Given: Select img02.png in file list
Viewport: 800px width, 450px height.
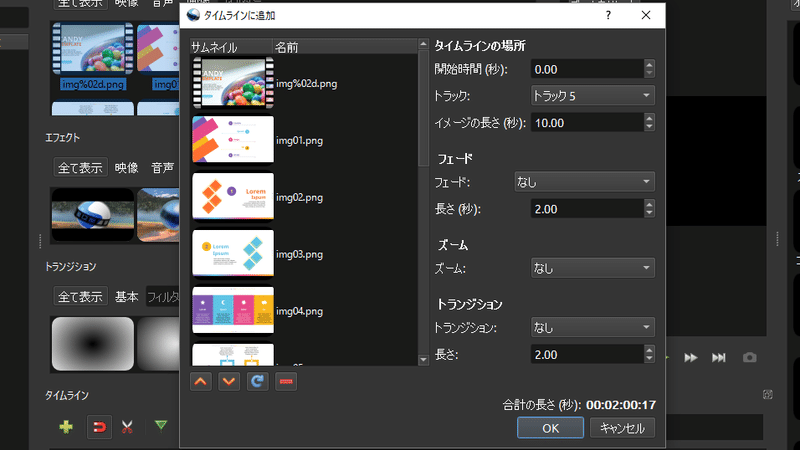Looking at the screenshot, I should 299,197.
